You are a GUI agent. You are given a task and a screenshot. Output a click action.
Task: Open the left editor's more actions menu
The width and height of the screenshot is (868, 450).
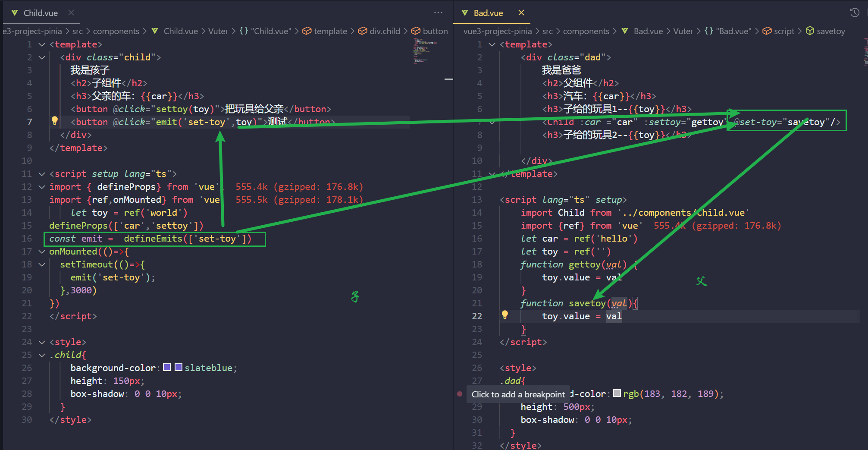[x=438, y=13]
